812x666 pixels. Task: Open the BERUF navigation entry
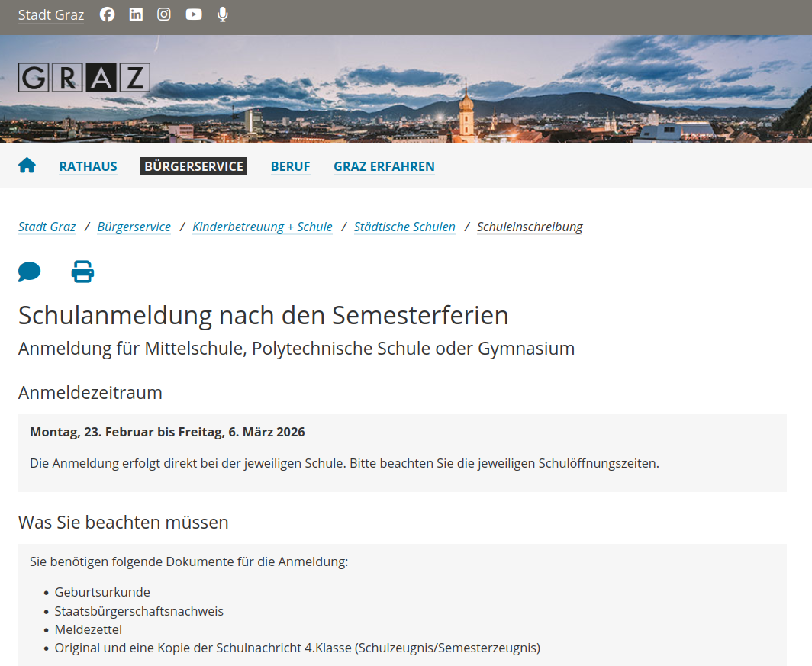click(290, 166)
